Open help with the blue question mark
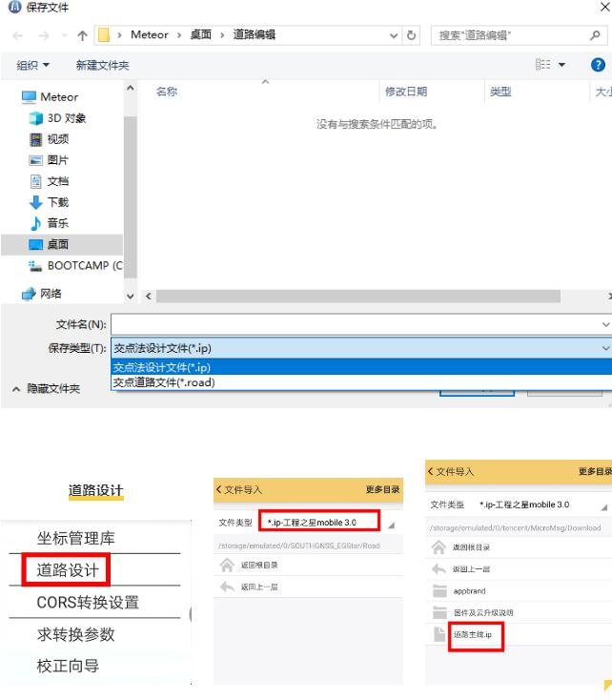The height and width of the screenshot is (700, 612). coord(598,65)
